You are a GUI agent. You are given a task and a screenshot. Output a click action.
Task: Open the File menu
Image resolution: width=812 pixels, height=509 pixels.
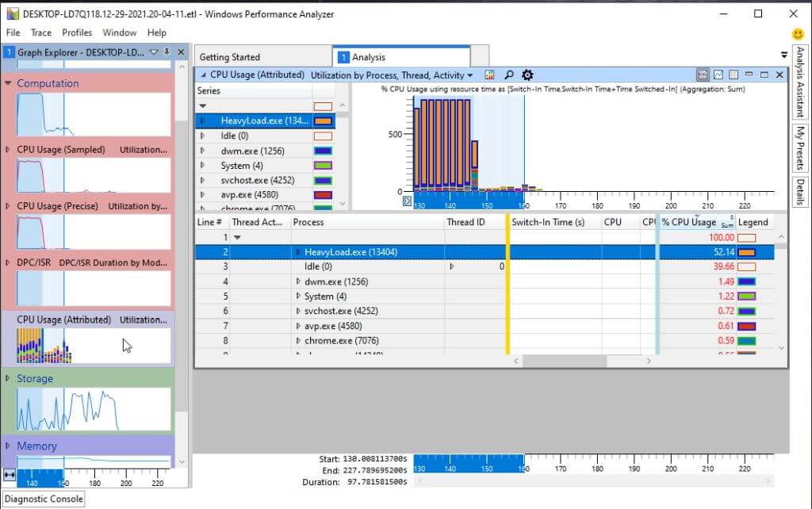(13, 33)
